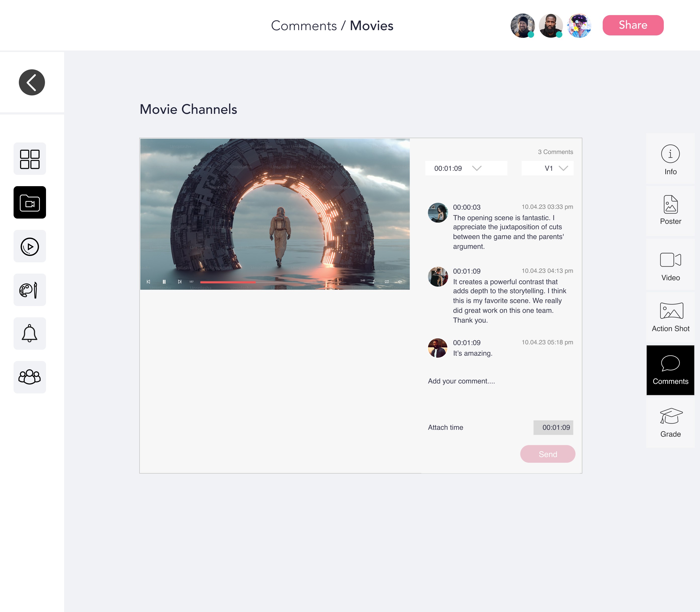Open the dashboard grid view icon

click(x=30, y=159)
